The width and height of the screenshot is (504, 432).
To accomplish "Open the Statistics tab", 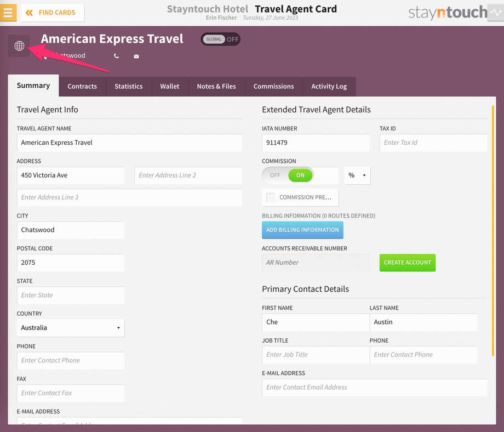I will (x=129, y=86).
